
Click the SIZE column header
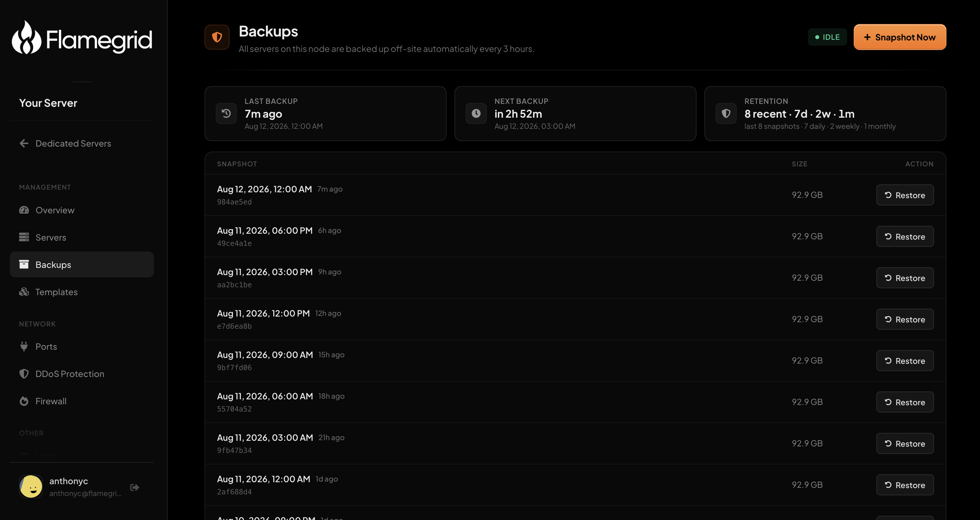[x=799, y=164]
